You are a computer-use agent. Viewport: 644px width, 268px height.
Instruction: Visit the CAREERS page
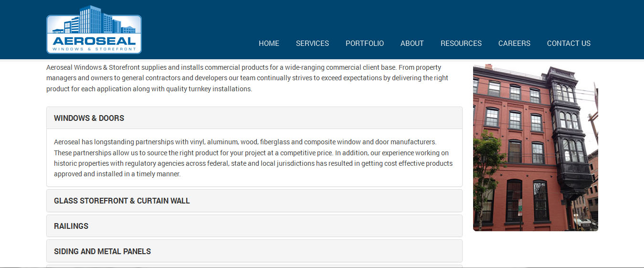514,43
